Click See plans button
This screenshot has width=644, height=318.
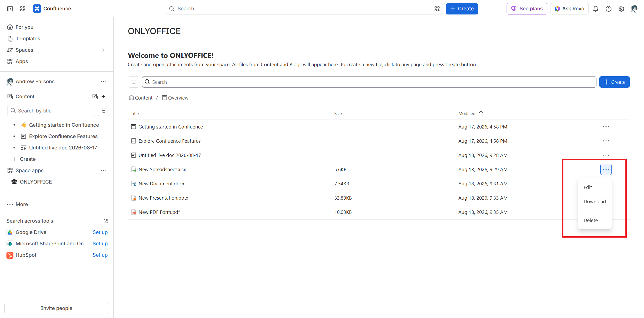click(x=527, y=9)
